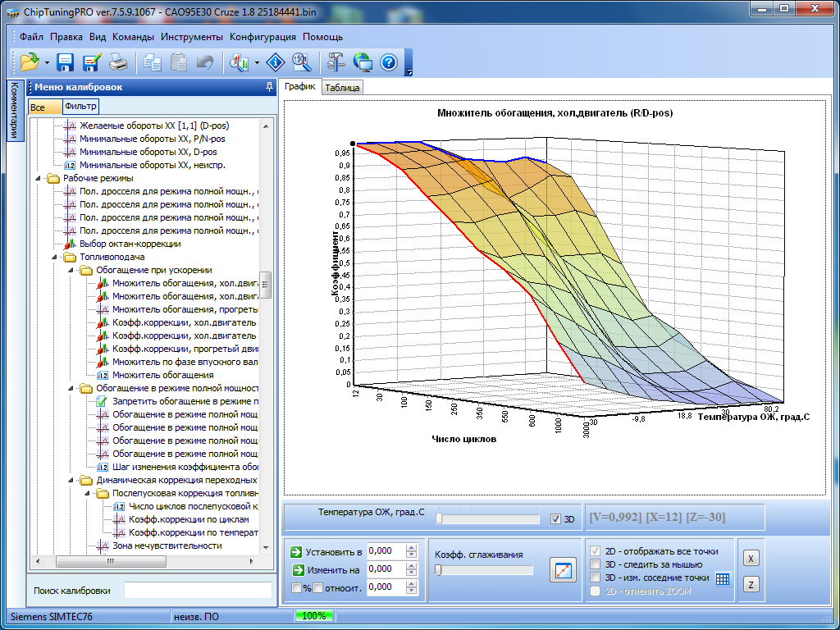Toggle the 3D checkbox
The image size is (840, 630).
tap(557, 518)
